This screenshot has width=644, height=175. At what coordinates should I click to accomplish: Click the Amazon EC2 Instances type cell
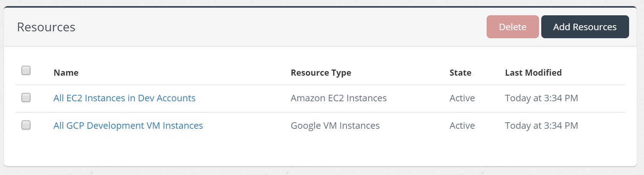tap(338, 98)
